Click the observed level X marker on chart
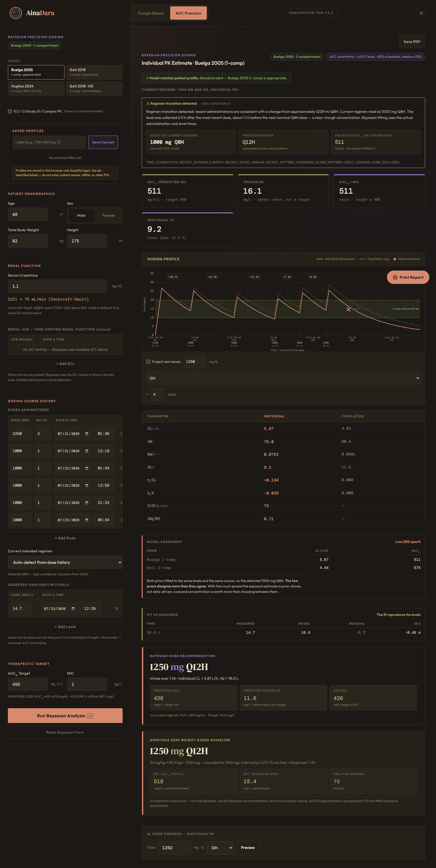 tap(349, 309)
